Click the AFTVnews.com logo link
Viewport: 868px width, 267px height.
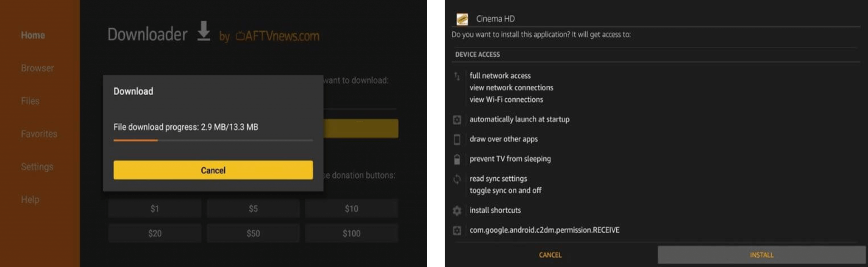point(277,36)
